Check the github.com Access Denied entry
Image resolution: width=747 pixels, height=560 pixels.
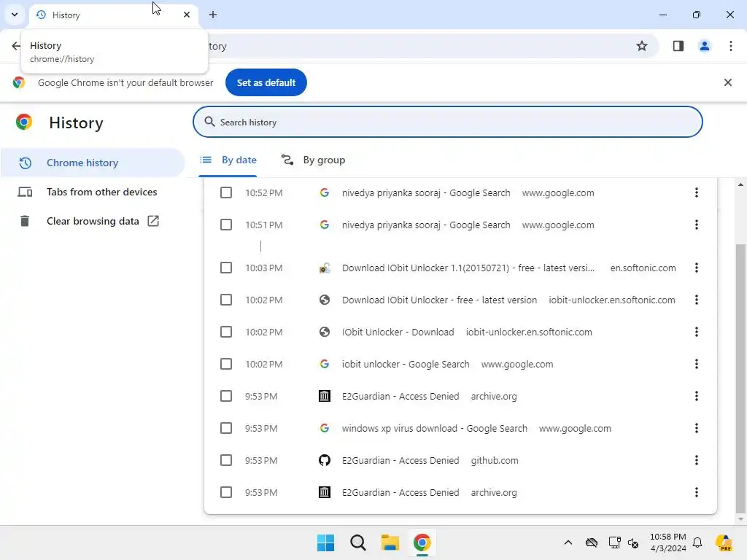click(x=226, y=461)
